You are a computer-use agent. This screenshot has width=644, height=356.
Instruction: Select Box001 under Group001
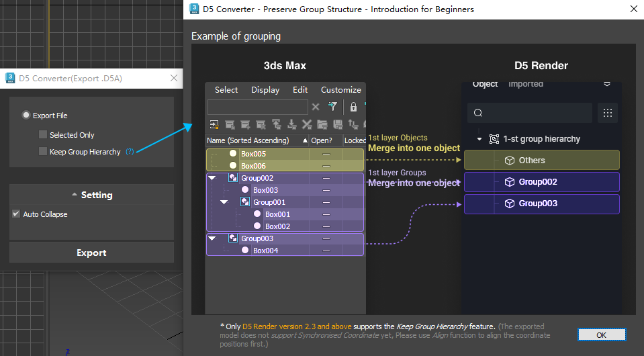pos(285,214)
